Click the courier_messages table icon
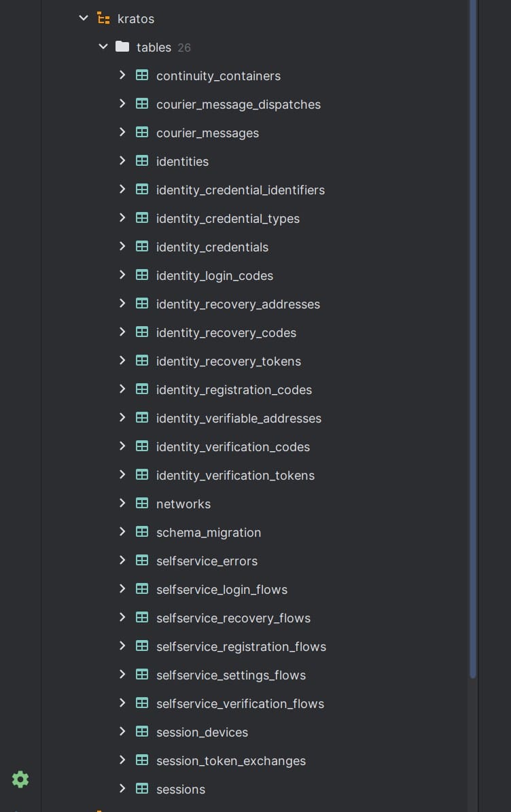The width and height of the screenshot is (511, 812). pyautogui.click(x=142, y=133)
